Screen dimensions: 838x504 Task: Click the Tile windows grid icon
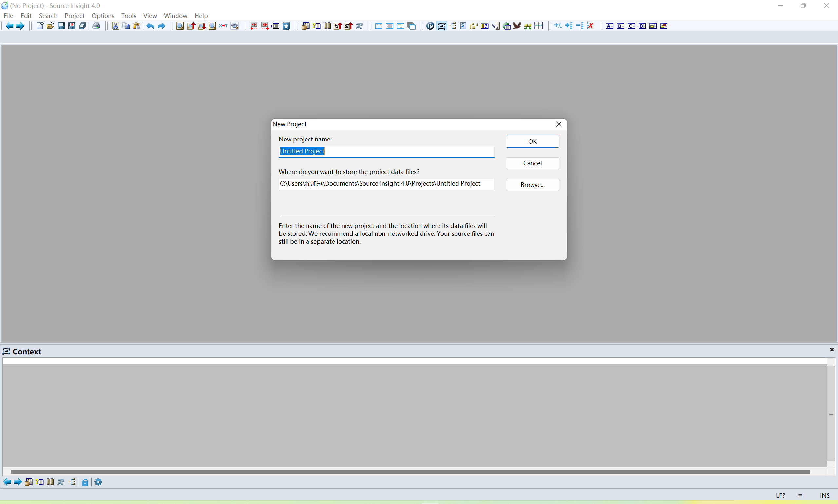(x=379, y=26)
